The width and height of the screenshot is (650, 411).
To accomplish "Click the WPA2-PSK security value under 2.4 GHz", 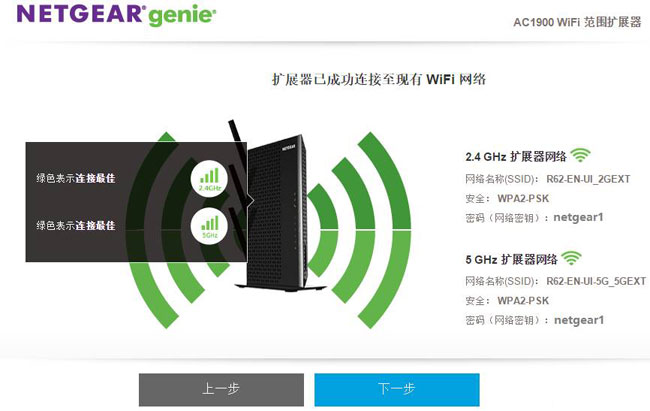I will click(523, 199).
